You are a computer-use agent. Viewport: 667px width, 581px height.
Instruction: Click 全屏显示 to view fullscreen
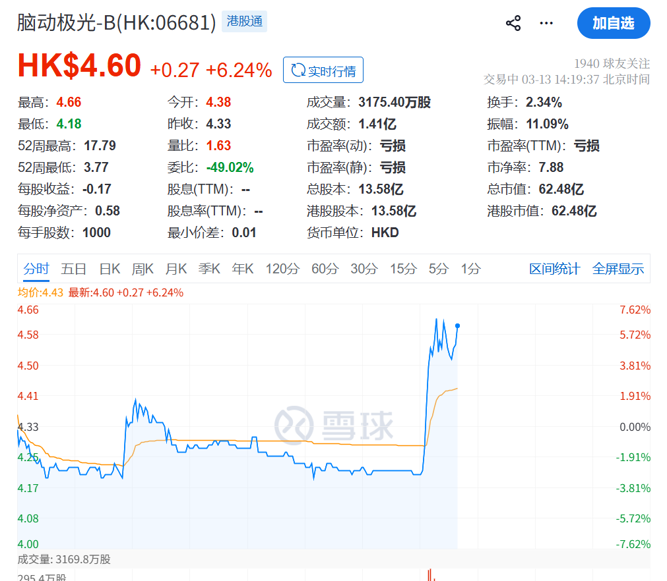pos(618,268)
